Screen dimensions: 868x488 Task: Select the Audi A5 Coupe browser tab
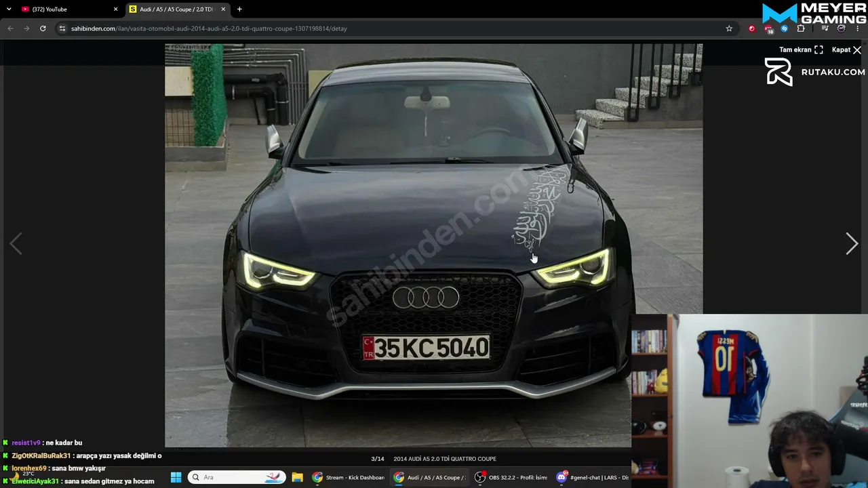(x=176, y=9)
